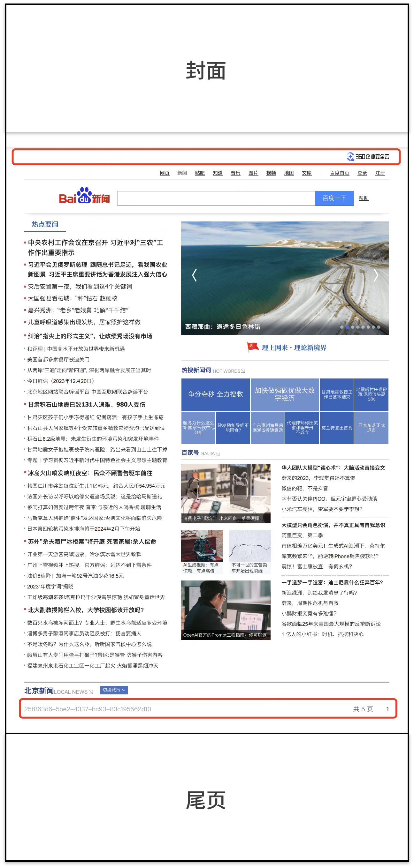This screenshot has height=868, width=414.
Task: Open thumbnail OpenAI官方的Prompt工程指南
Action: (226, 610)
